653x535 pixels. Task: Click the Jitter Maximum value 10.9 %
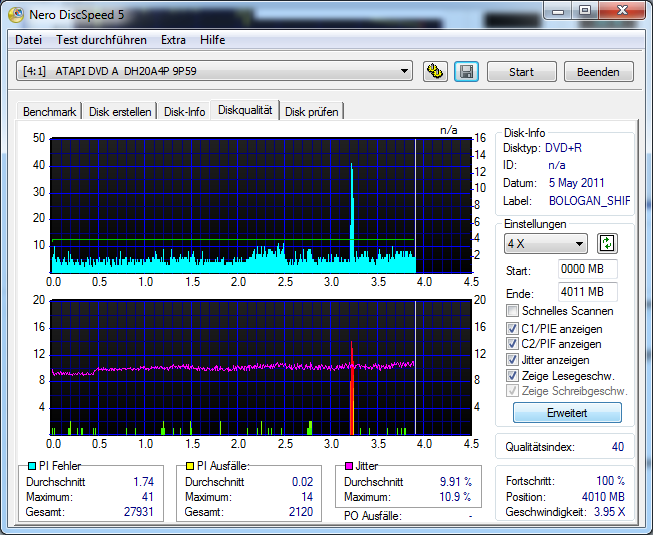[x=456, y=497]
